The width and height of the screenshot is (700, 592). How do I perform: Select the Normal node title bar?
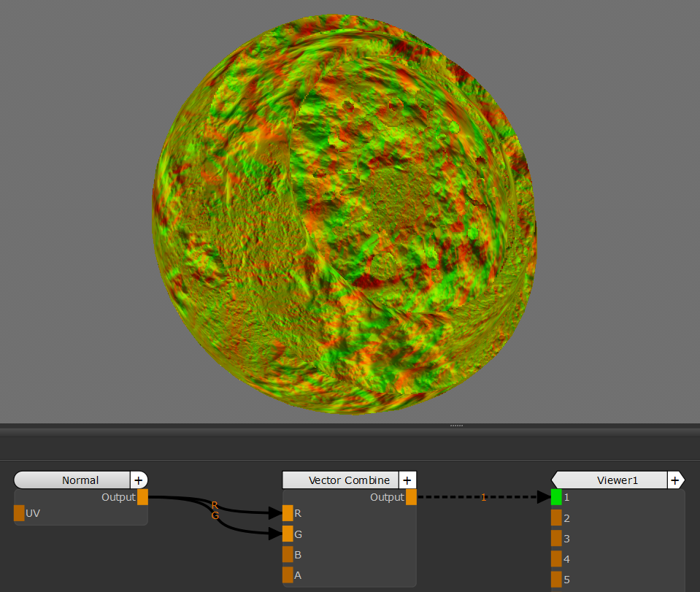click(x=73, y=480)
